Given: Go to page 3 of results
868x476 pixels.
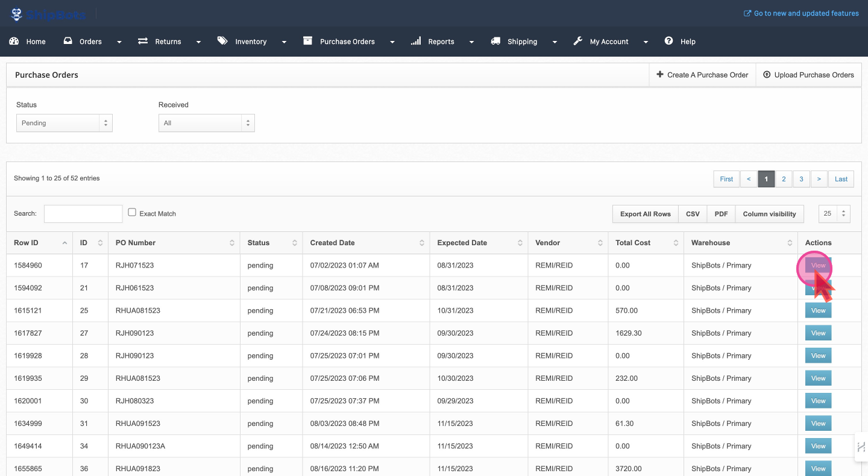Looking at the screenshot, I should point(801,179).
